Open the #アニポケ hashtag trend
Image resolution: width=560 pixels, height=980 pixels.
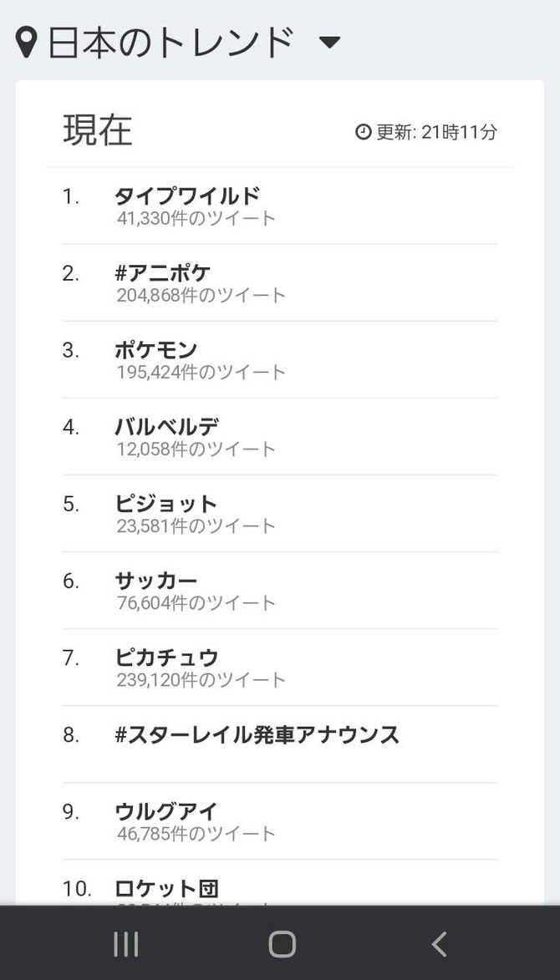point(163,273)
